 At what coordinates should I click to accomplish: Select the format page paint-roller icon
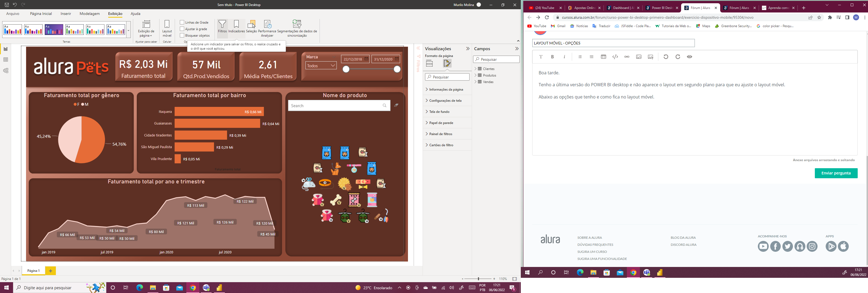(447, 63)
